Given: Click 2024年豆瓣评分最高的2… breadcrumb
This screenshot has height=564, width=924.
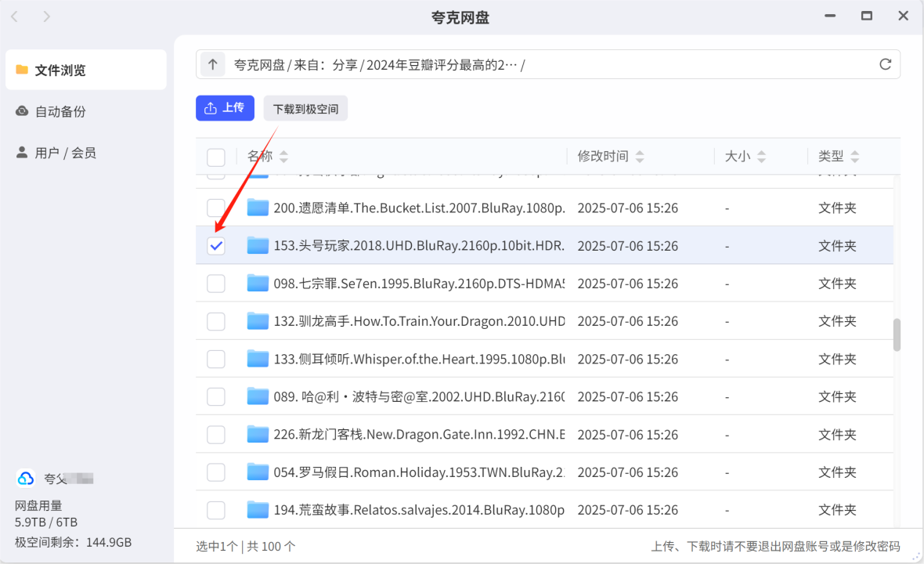Looking at the screenshot, I should [442, 65].
